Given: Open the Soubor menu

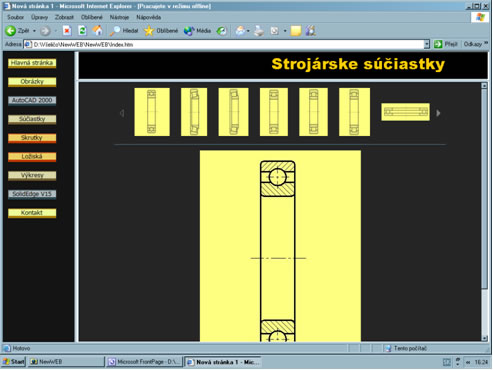Looking at the screenshot, I should pos(15,17).
